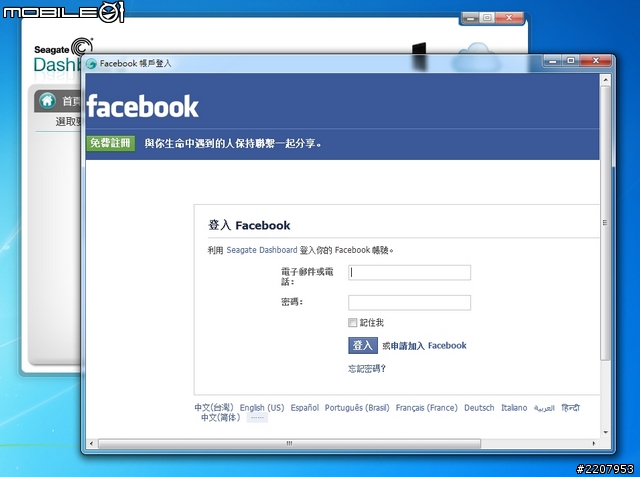Image resolution: width=640 pixels, height=477 pixels.
Task: Click the Seagate logo in Dashboard window
Action: 63,48
